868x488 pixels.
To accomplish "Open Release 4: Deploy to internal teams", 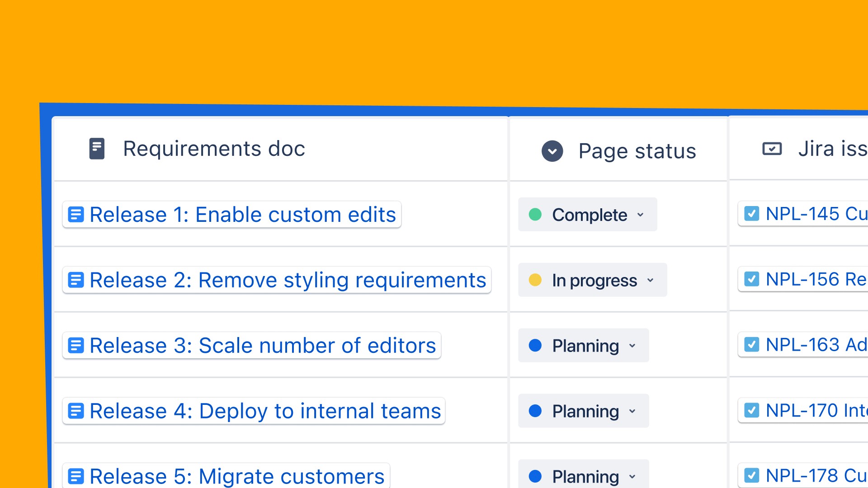I will tap(265, 411).
